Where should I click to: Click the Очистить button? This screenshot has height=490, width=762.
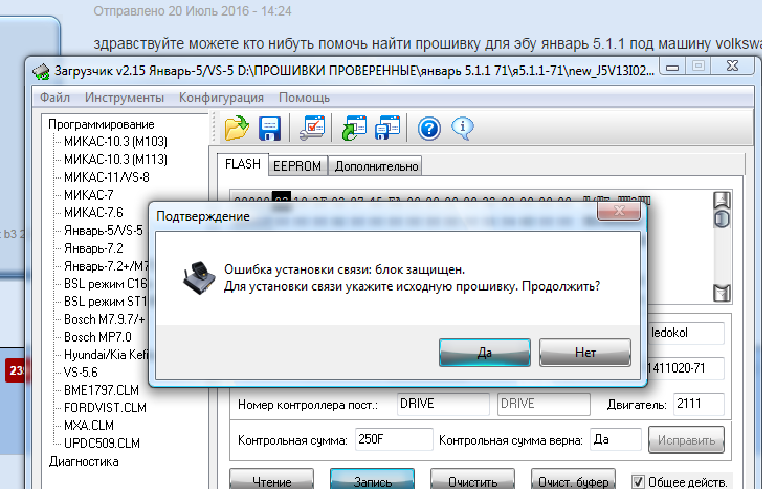click(x=472, y=480)
